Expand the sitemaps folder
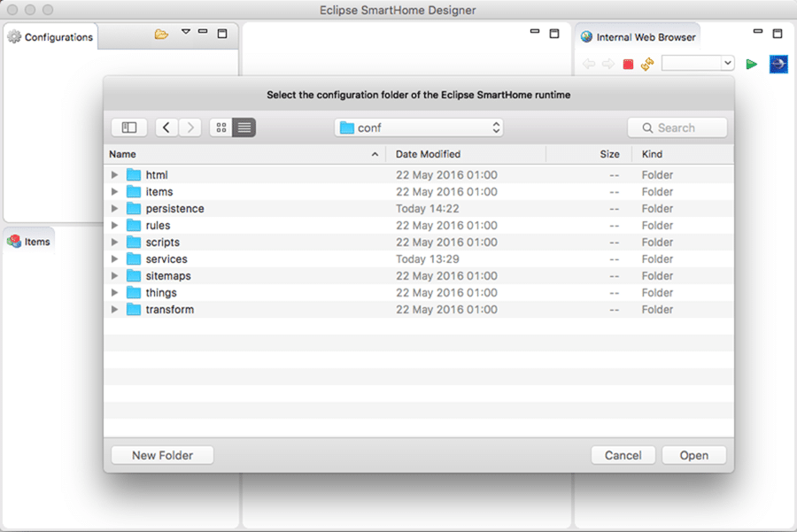 [x=115, y=275]
